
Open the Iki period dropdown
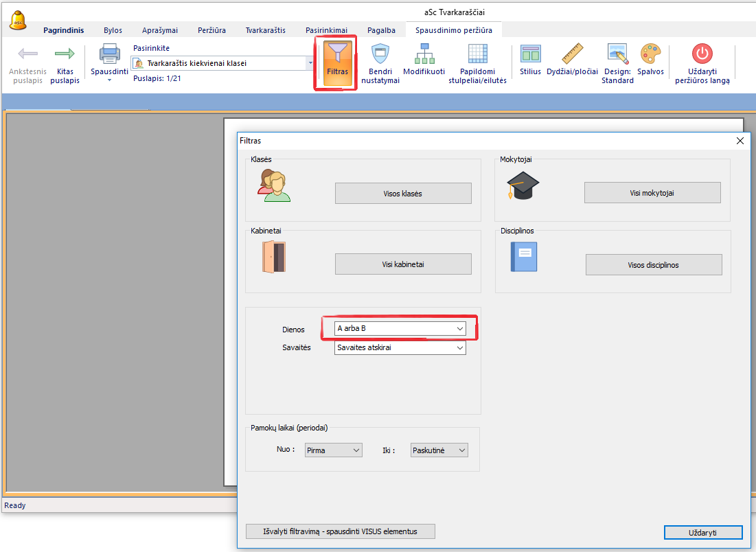pos(461,450)
